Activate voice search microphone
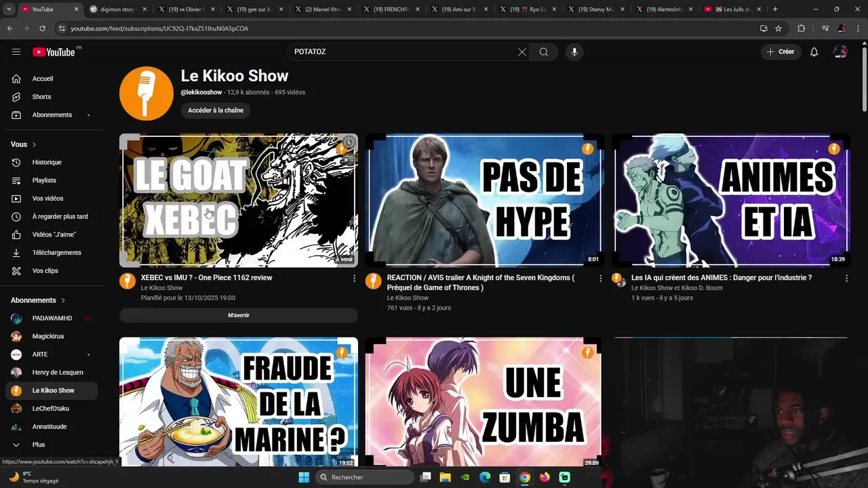This screenshot has height=488, width=868. point(574,52)
